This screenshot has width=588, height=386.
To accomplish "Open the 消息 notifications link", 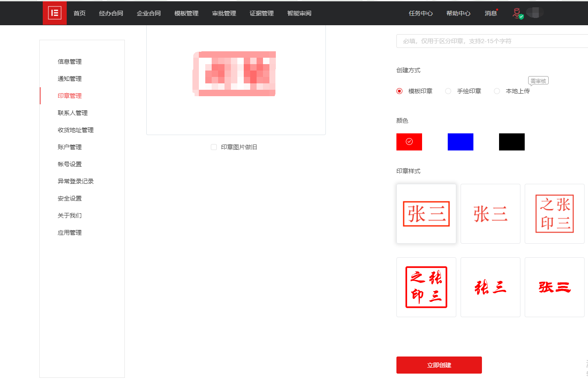I will click(490, 13).
